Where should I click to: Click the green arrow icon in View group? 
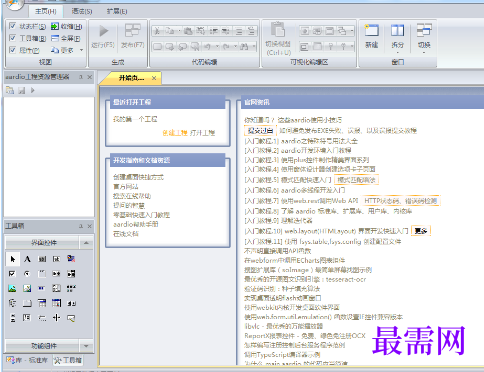tap(55, 26)
